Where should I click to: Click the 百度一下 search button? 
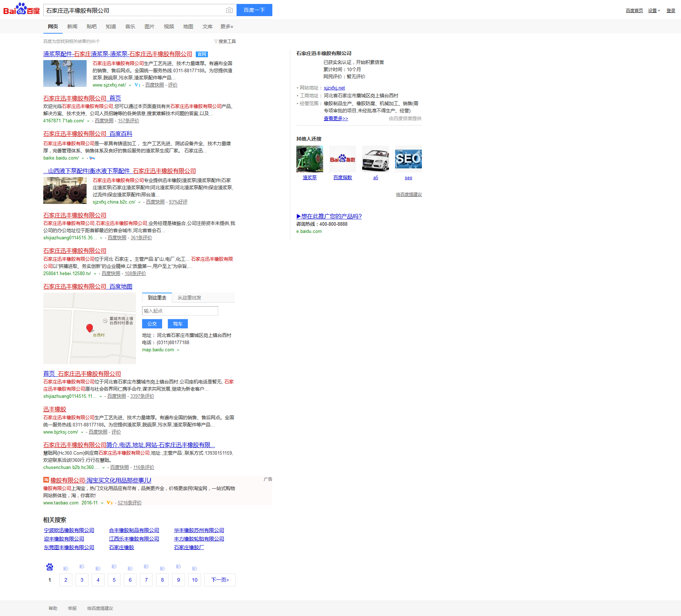[254, 10]
